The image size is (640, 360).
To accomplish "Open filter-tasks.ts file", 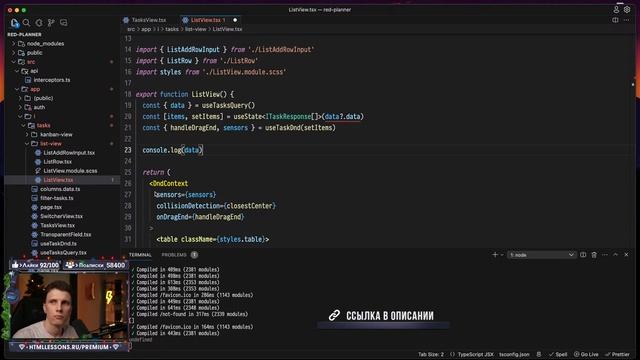I will [56, 198].
